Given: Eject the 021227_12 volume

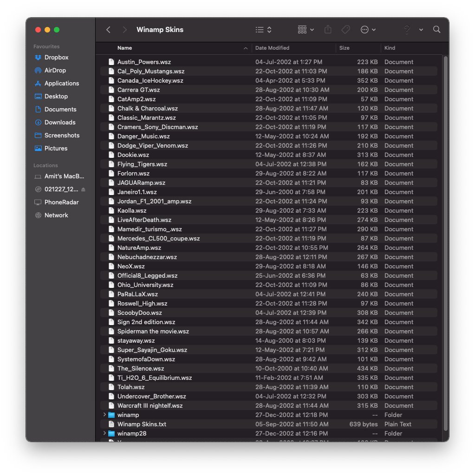Looking at the screenshot, I should pos(83,189).
